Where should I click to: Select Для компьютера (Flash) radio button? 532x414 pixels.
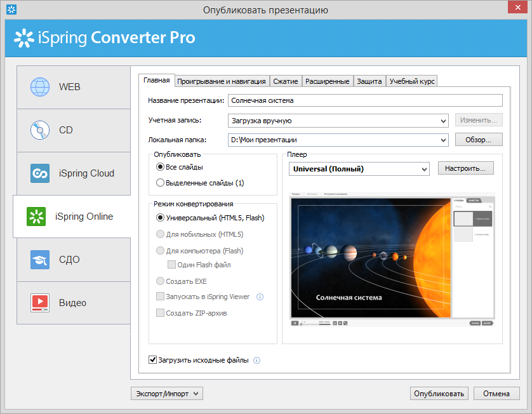pos(160,251)
